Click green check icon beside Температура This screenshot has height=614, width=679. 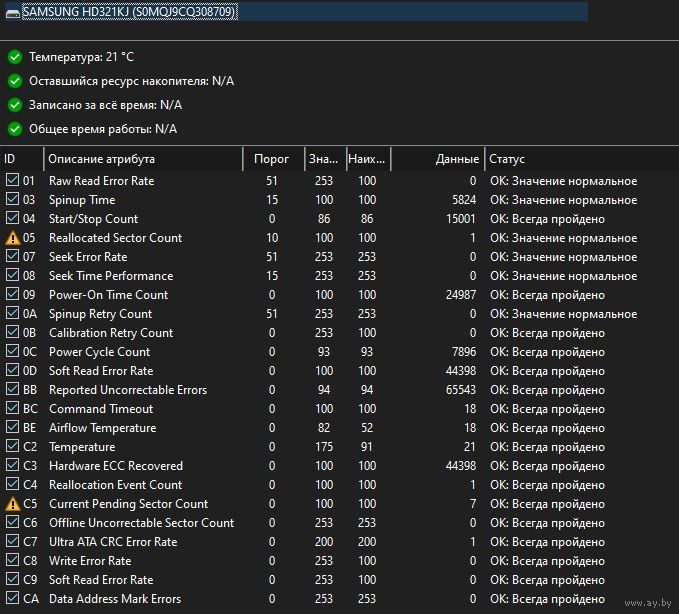click(x=14, y=57)
